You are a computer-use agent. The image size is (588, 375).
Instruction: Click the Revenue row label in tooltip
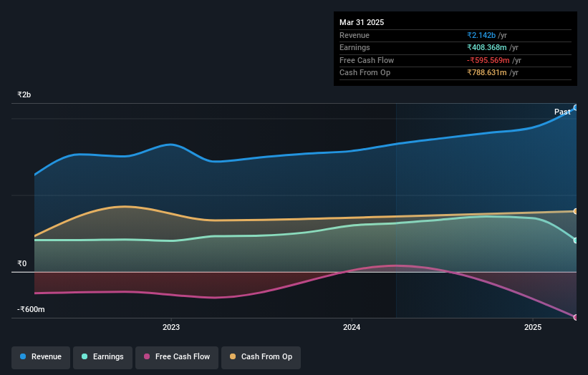[355, 35]
